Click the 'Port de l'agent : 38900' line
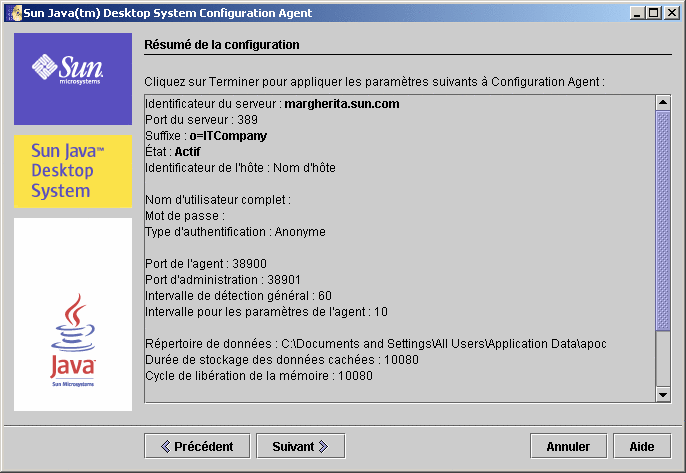This screenshot has width=686, height=473. [x=206, y=263]
